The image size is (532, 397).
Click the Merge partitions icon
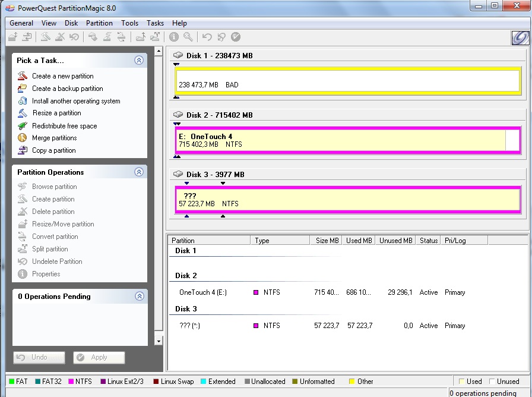point(23,138)
